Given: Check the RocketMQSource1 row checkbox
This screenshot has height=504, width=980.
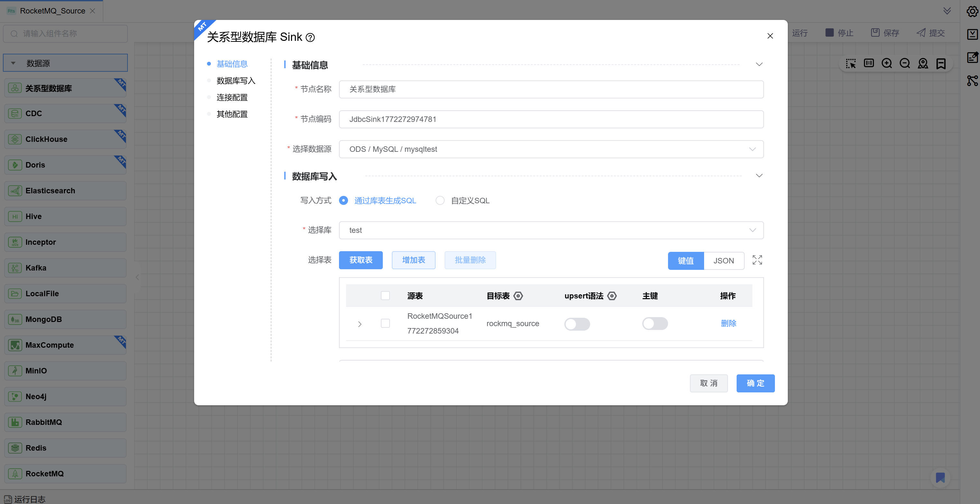Looking at the screenshot, I should pyautogui.click(x=385, y=323).
